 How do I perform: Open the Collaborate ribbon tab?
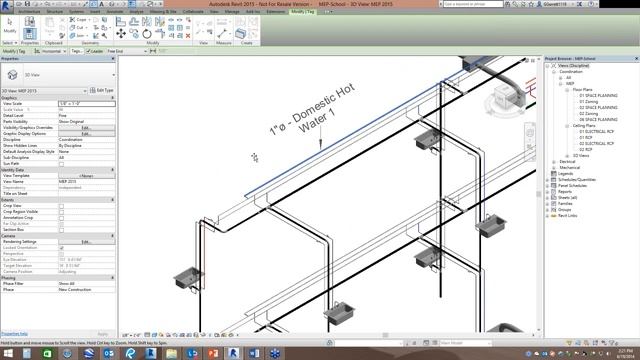[193, 12]
